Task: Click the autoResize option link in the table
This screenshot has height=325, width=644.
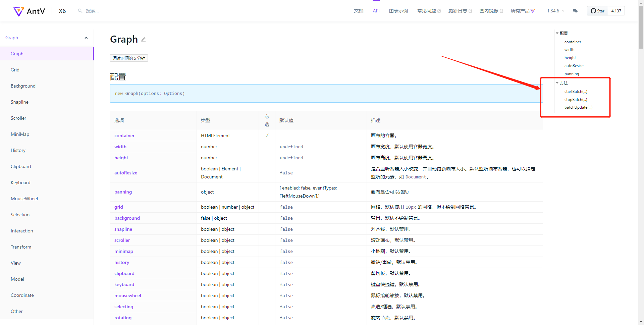Action: (x=126, y=173)
